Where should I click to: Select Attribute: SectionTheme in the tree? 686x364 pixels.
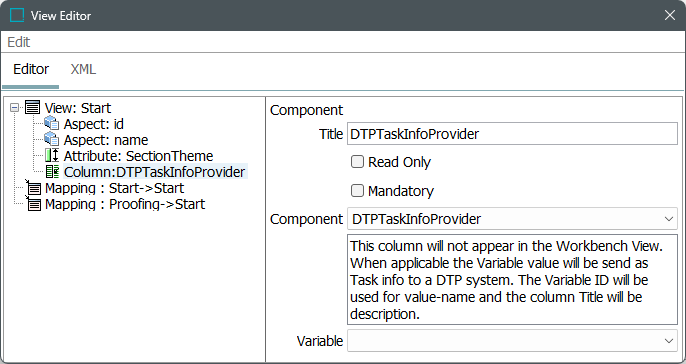(x=138, y=156)
